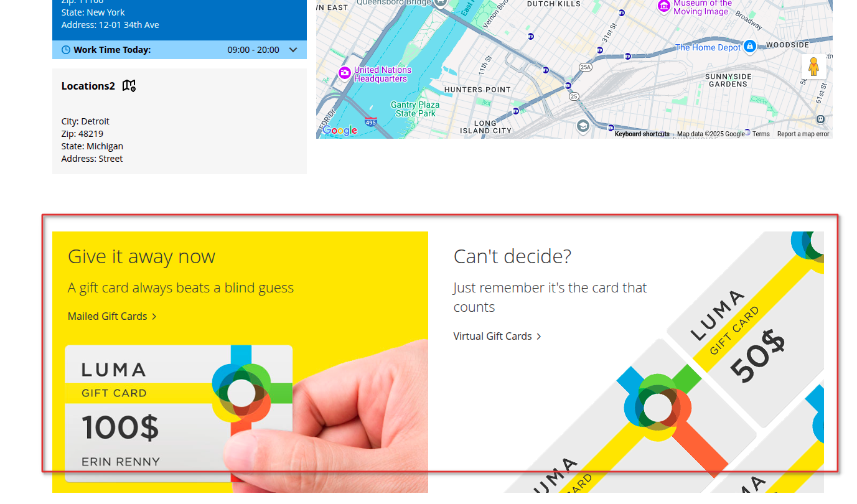
Task: Click the Hunters Point map label
Action: 477,90
